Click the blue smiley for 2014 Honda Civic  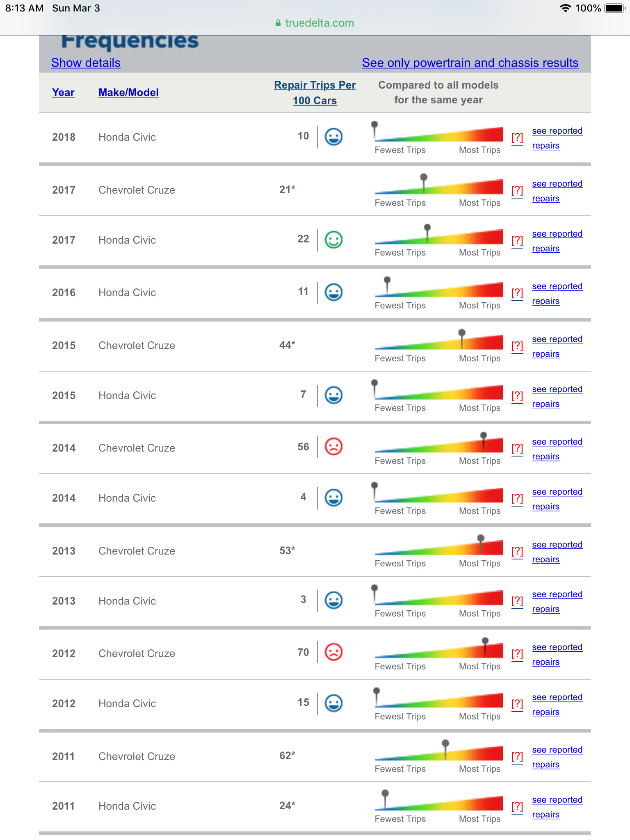[333, 498]
